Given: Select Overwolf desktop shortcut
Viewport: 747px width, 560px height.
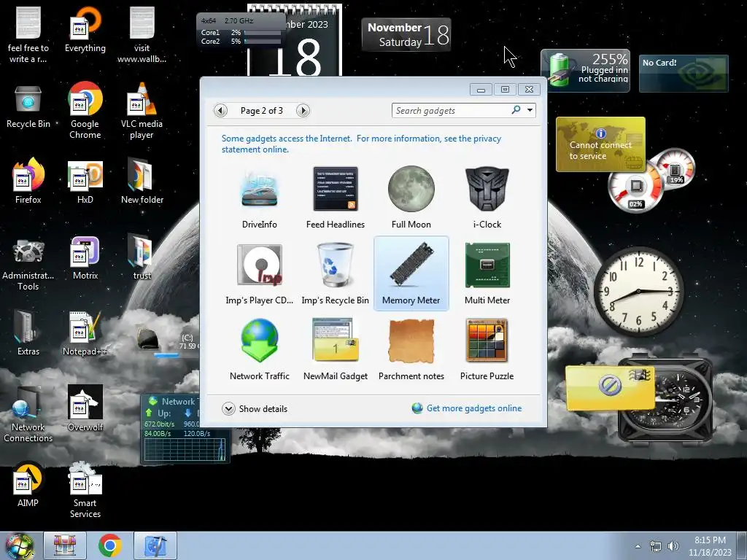Looking at the screenshot, I should click(x=85, y=408).
